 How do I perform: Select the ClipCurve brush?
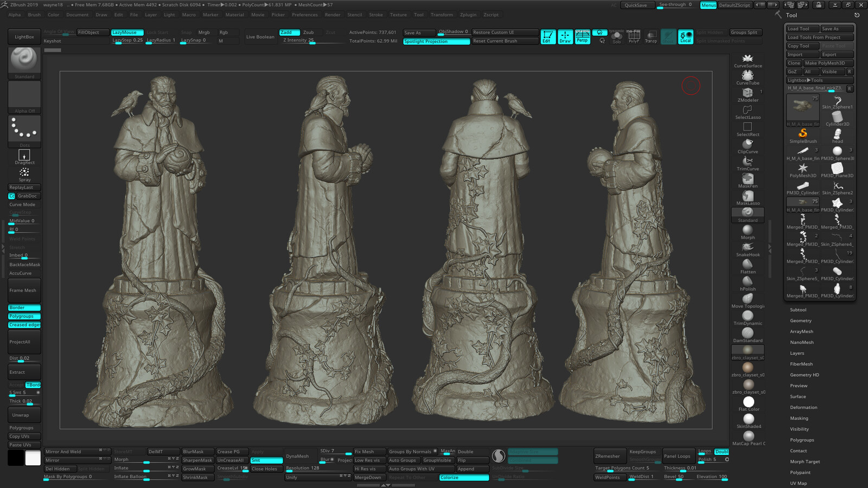748,146
